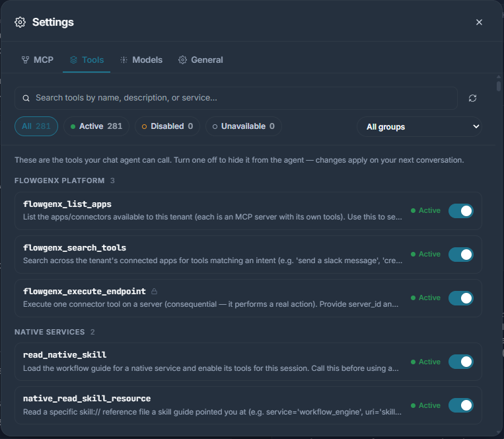Filter by Unavailable 0 tools
This screenshot has width=504, height=439.
point(244,126)
